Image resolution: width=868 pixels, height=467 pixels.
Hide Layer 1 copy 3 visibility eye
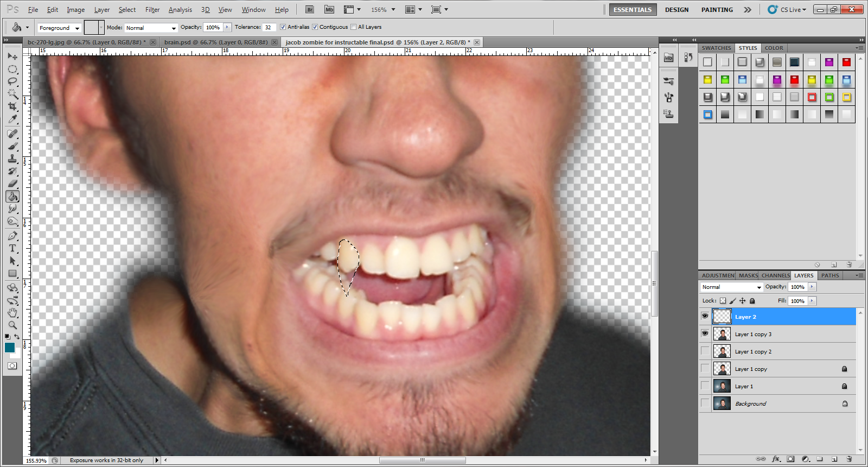pyautogui.click(x=705, y=333)
